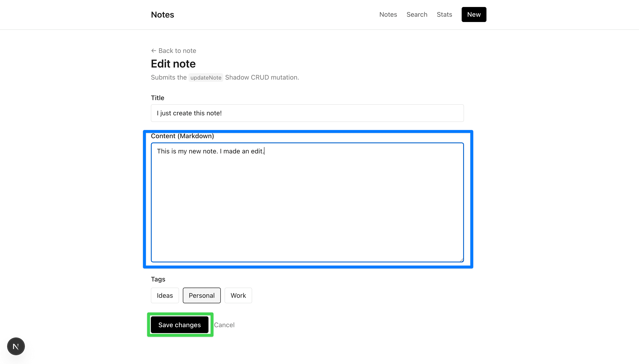Click the textarea resize handle corner
The width and height of the screenshot is (639, 364).
[461, 260]
